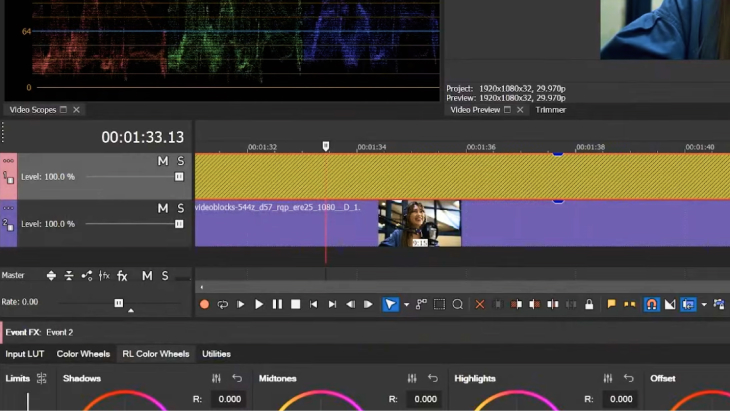Toggle Enable Snapping magnet icon

point(651,304)
